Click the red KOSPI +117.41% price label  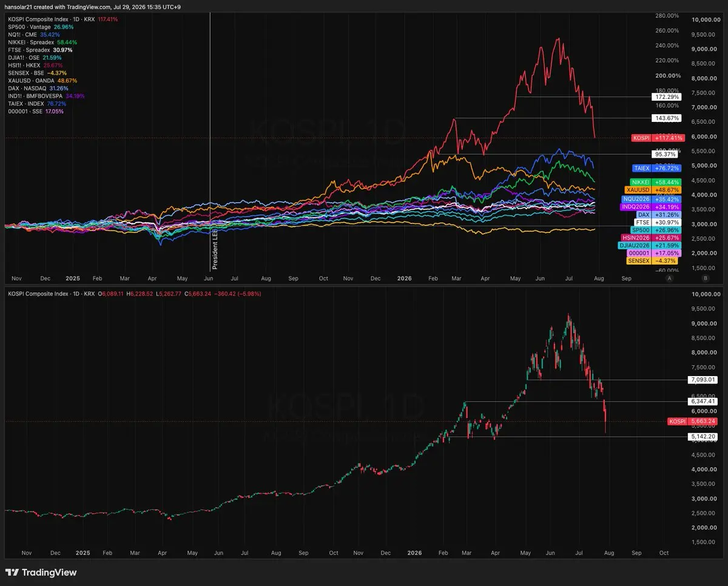tap(656, 138)
